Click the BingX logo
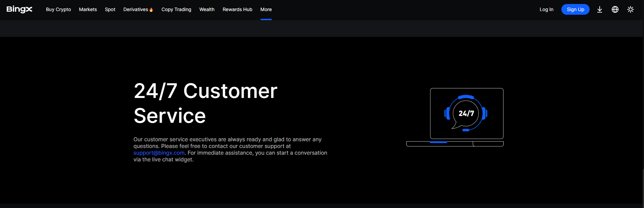 pos(19,9)
